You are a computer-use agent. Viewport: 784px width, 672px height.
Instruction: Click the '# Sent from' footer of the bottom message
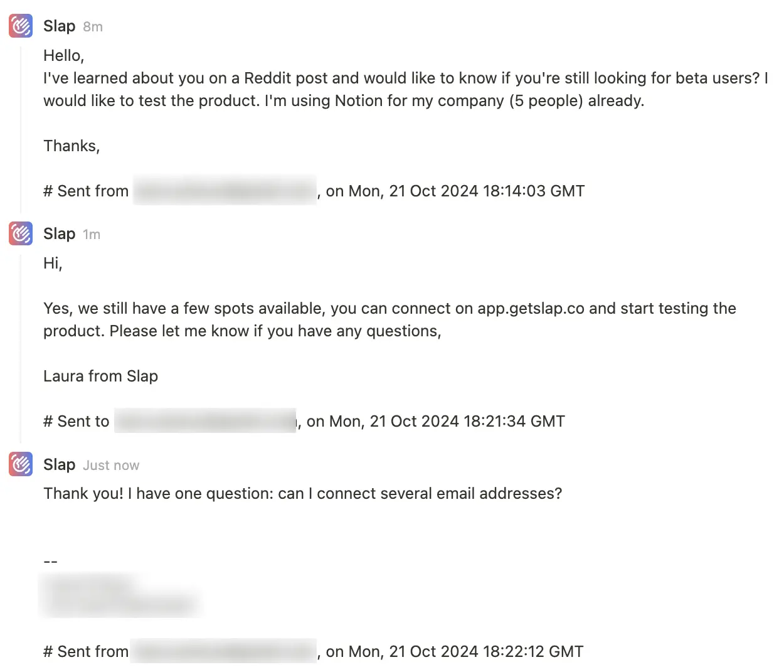(x=85, y=651)
